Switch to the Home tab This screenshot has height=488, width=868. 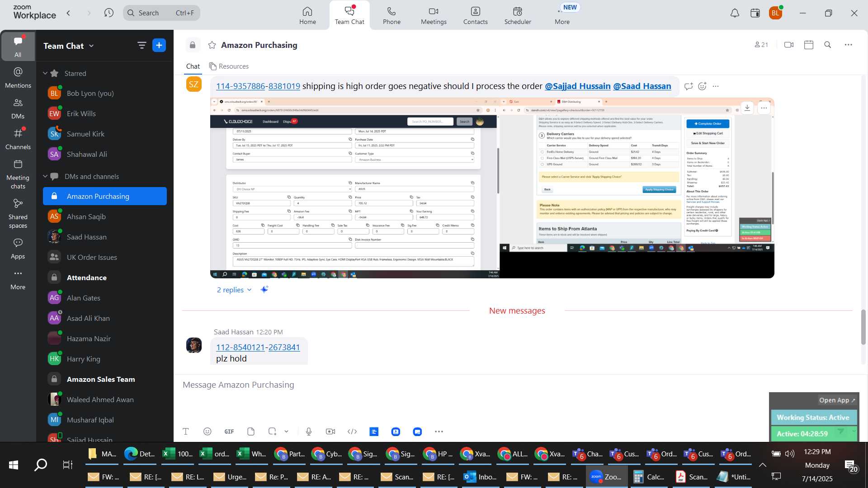coord(307,15)
